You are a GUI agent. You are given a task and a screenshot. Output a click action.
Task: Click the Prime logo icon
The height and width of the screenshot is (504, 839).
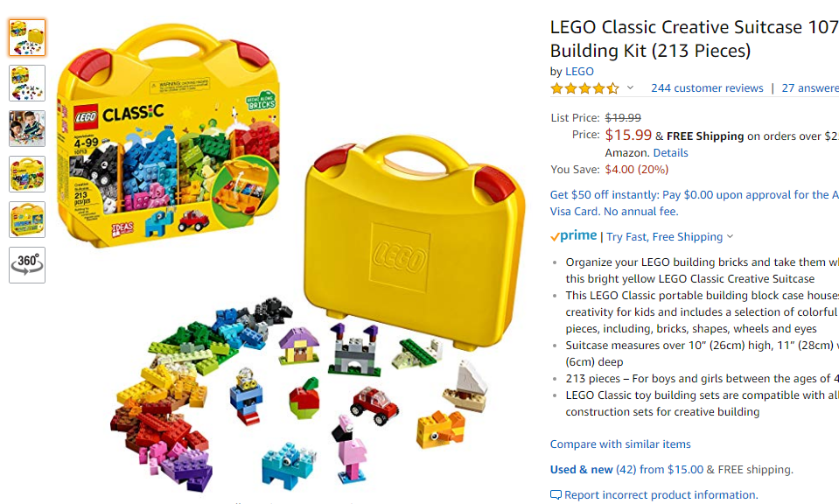tap(573, 235)
